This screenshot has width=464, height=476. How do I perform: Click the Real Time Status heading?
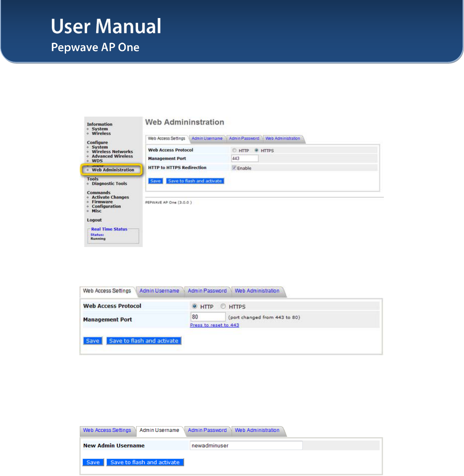pos(109,229)
